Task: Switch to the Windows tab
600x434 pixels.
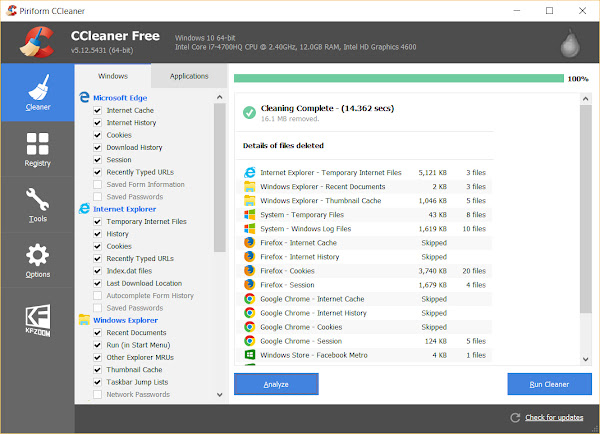Action: click(113, 76)
